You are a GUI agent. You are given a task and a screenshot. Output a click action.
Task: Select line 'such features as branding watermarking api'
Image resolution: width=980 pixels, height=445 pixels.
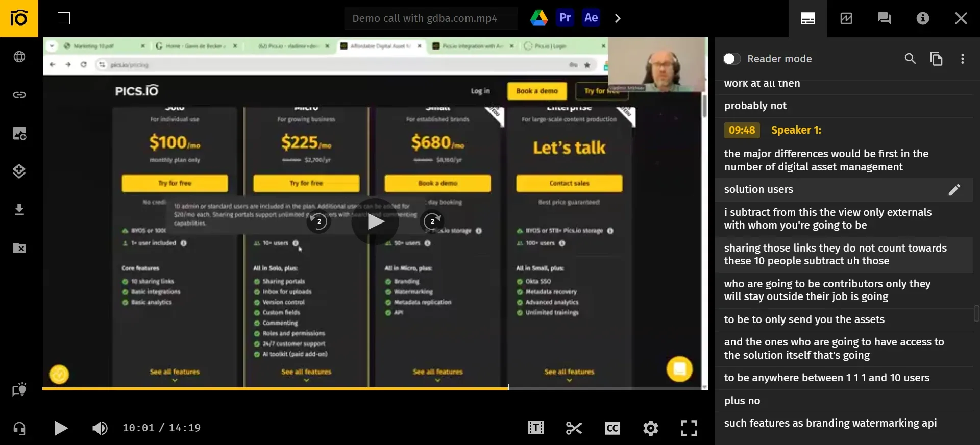(830, 423)
